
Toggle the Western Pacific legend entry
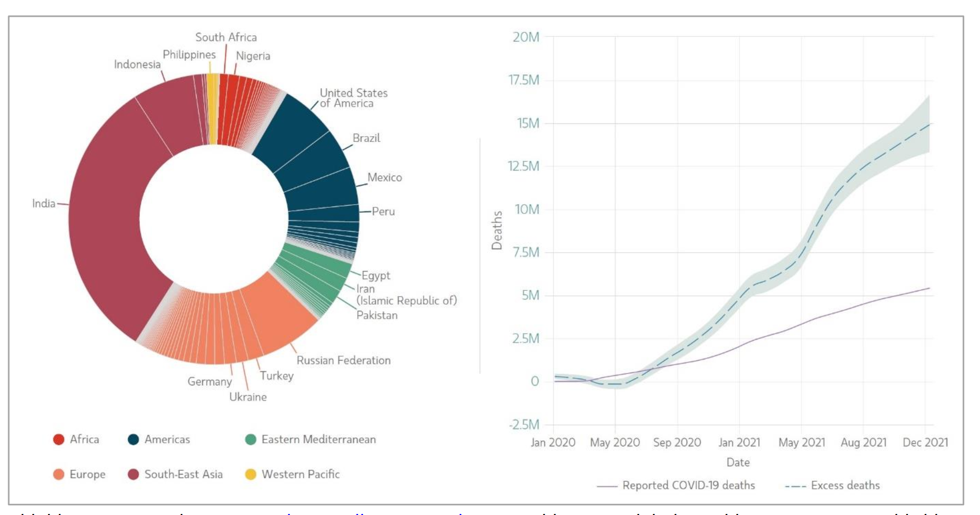252,475
